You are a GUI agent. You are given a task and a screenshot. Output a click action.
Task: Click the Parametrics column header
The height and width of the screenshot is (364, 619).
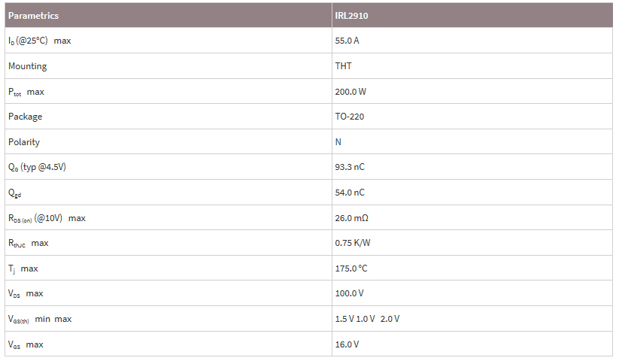tap(33, 16)
